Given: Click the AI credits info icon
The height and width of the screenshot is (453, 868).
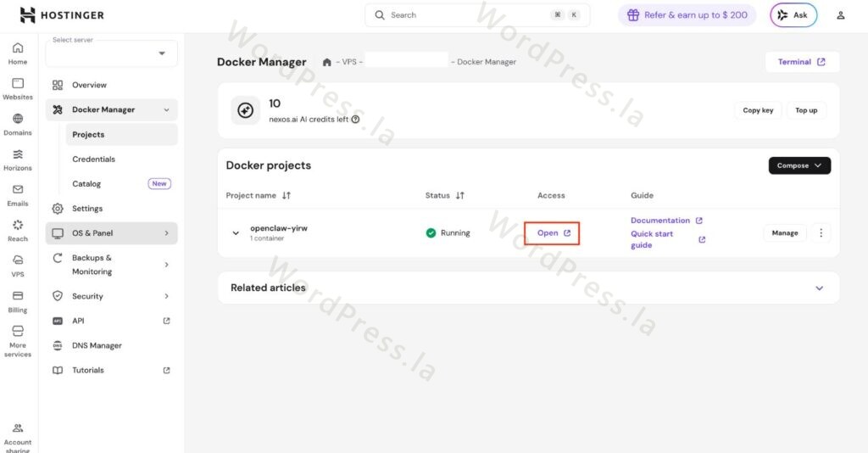Looking at the screenshot, I should pyautogui.click(x=355, y=120).
